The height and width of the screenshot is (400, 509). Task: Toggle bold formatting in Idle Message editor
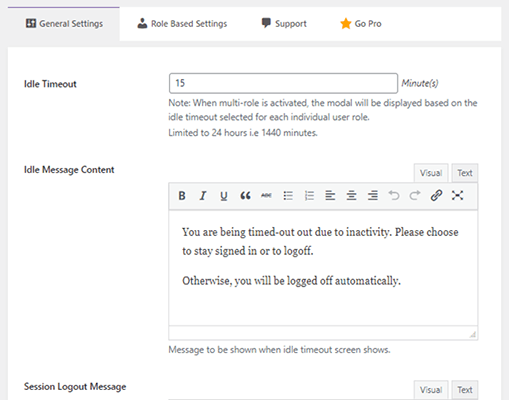point(182,196)
